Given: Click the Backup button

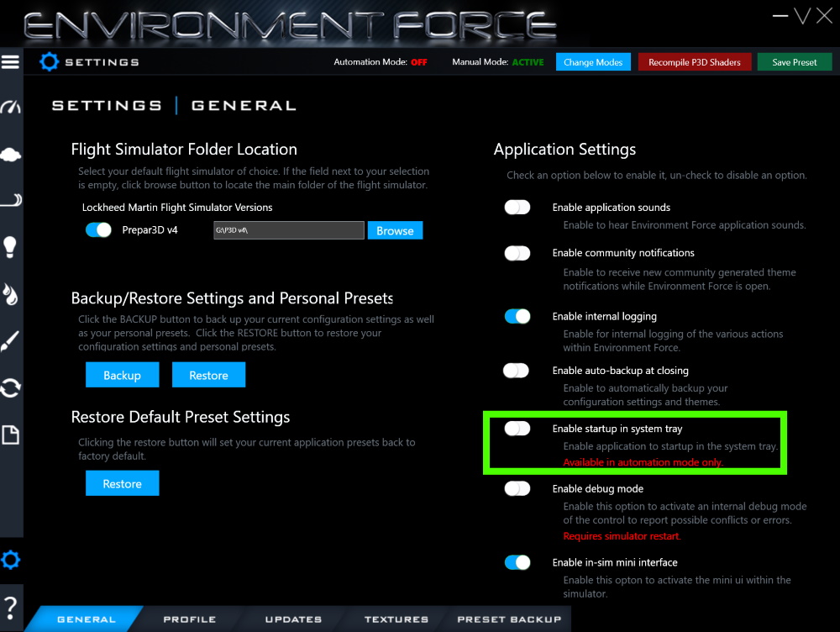Looking at the screenshot, I should pyautogui.click(x=122, y=375).
